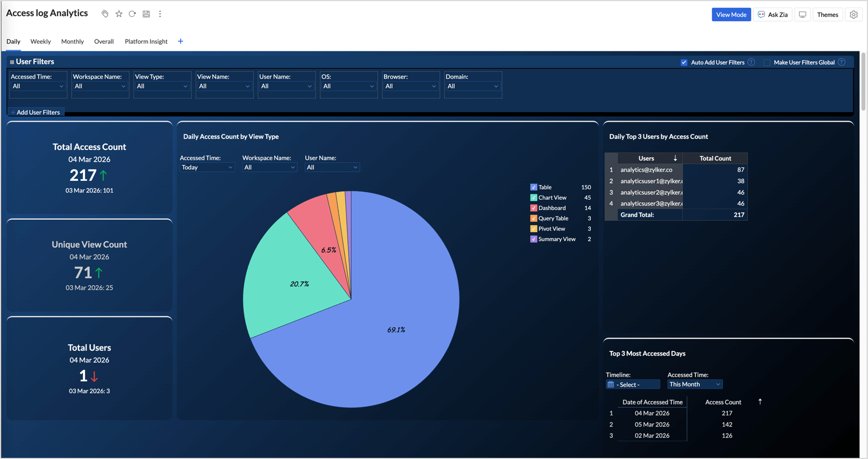The width and height of the screenshot is (868, 459).
Task: Open the This Month accessed time dropdown
Action: pyautogui.click(x=695, y=384)
